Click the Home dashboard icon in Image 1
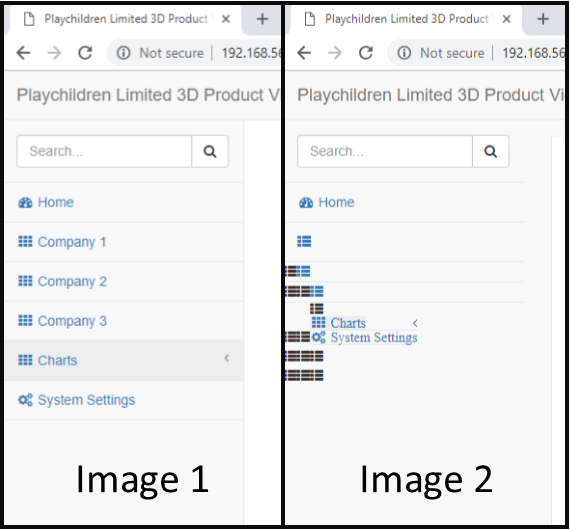 click(25, 202)
